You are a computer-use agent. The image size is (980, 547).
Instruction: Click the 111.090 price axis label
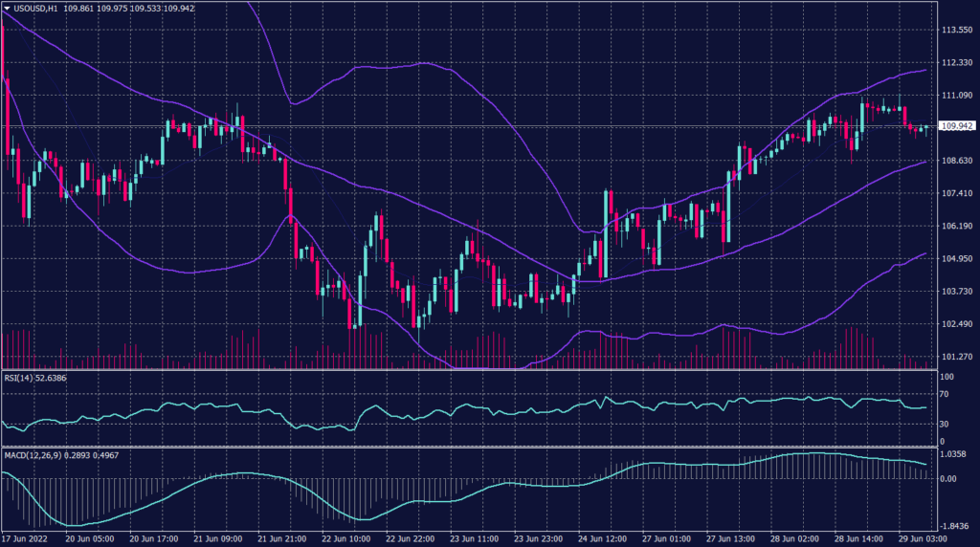(x=956, y=96)
